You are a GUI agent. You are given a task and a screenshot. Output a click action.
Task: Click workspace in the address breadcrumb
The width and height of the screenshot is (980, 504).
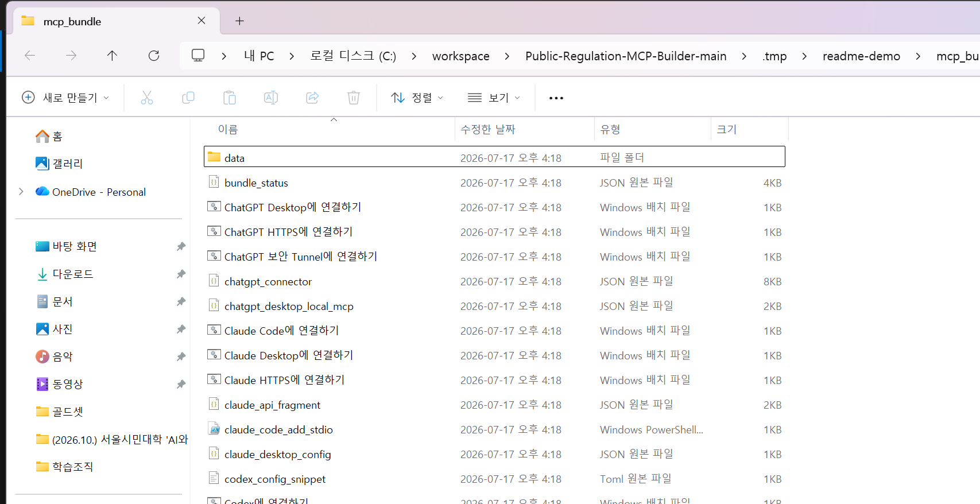[x=461, y=56]
